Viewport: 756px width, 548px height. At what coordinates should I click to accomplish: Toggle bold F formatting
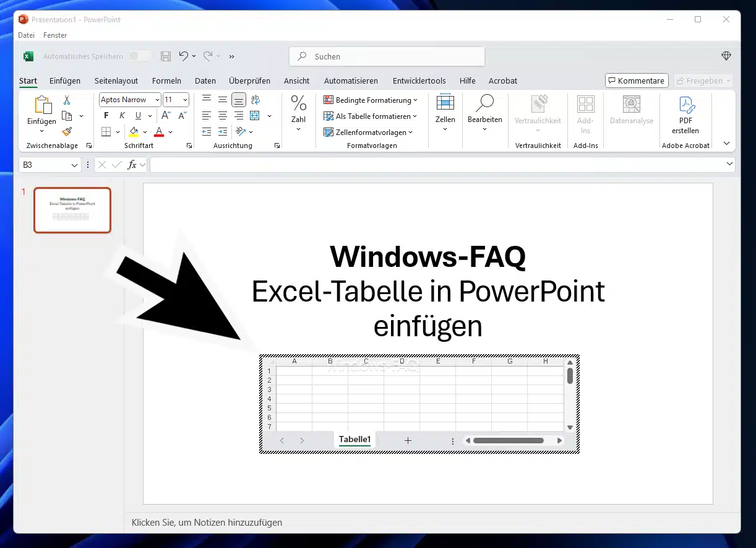tap(106, 116)
